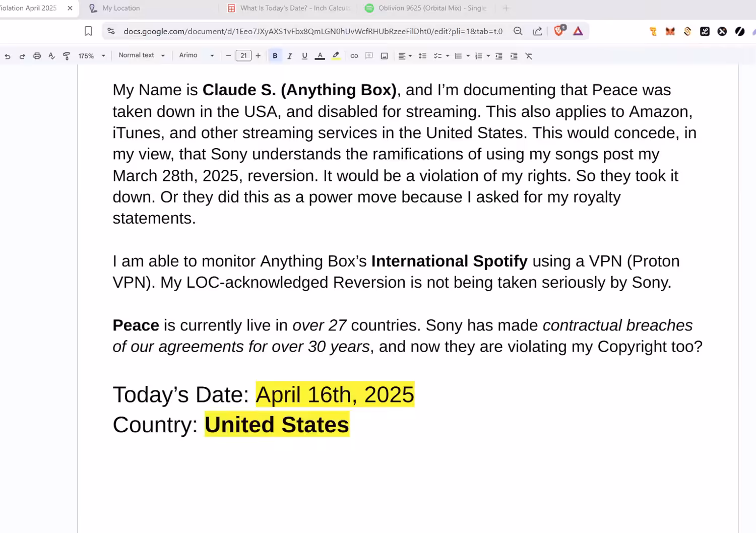The height and width of the screenshot is (533, 756).
Task: Click the italic words contractual breaches
Action: 617,325
